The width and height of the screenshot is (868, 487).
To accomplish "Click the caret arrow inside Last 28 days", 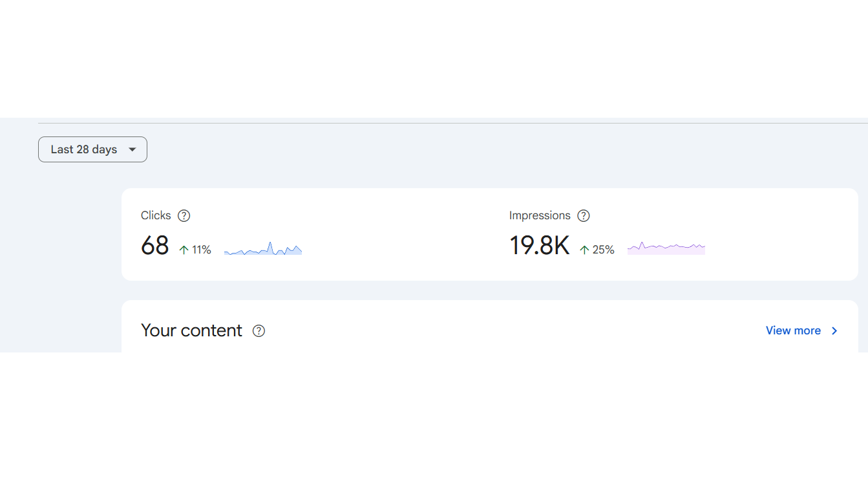I will (132, 149).
